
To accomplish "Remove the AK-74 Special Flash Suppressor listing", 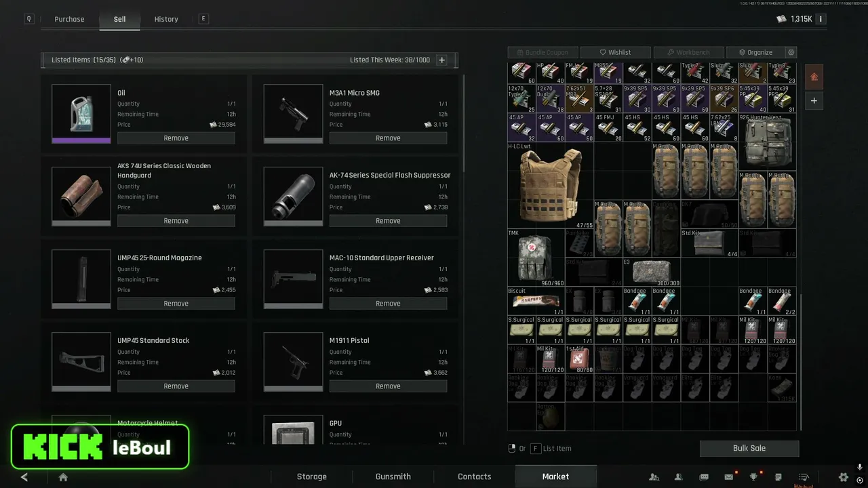I will 388,221.
